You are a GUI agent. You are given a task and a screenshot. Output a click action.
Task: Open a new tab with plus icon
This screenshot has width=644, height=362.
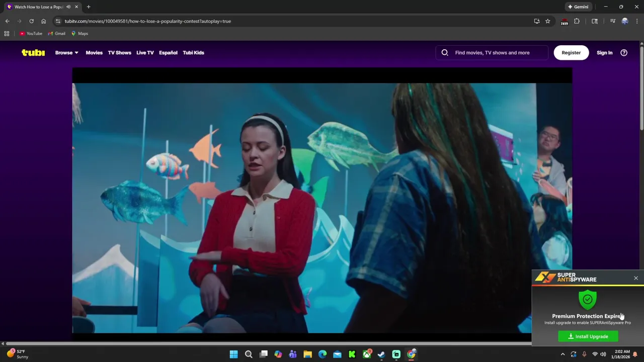click(89, 7)
